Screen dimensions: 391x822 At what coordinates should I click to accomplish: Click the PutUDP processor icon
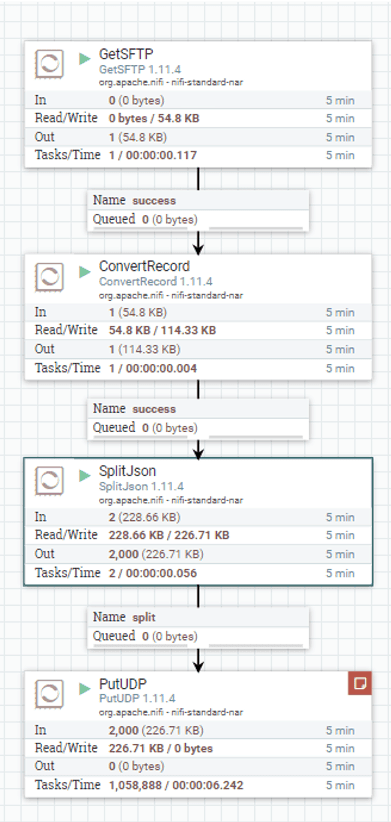49,694
